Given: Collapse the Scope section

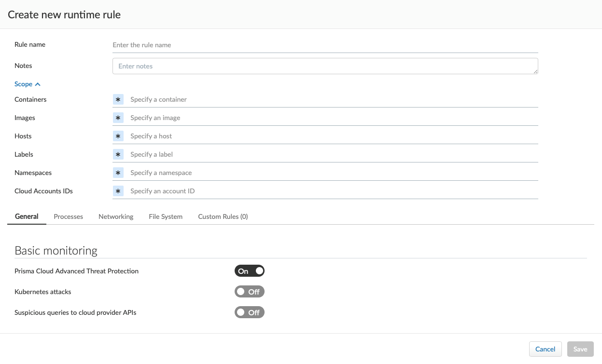Looking at the screenshot, I should [x=27, y=84].
